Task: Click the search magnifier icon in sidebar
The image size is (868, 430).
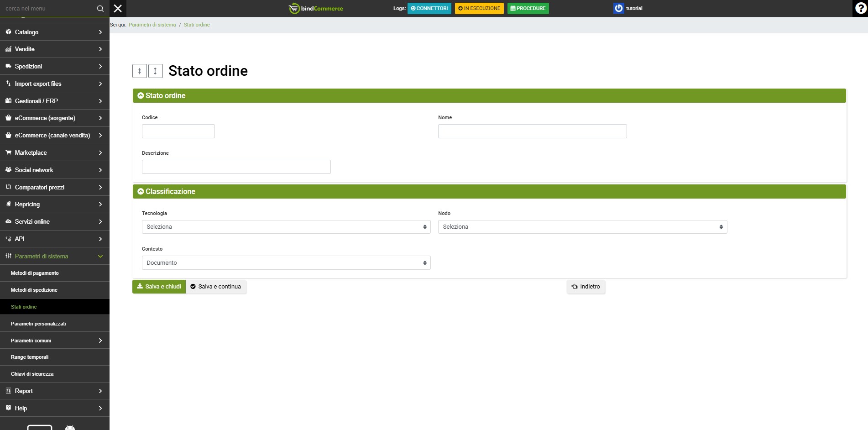Action: point(100,9)
